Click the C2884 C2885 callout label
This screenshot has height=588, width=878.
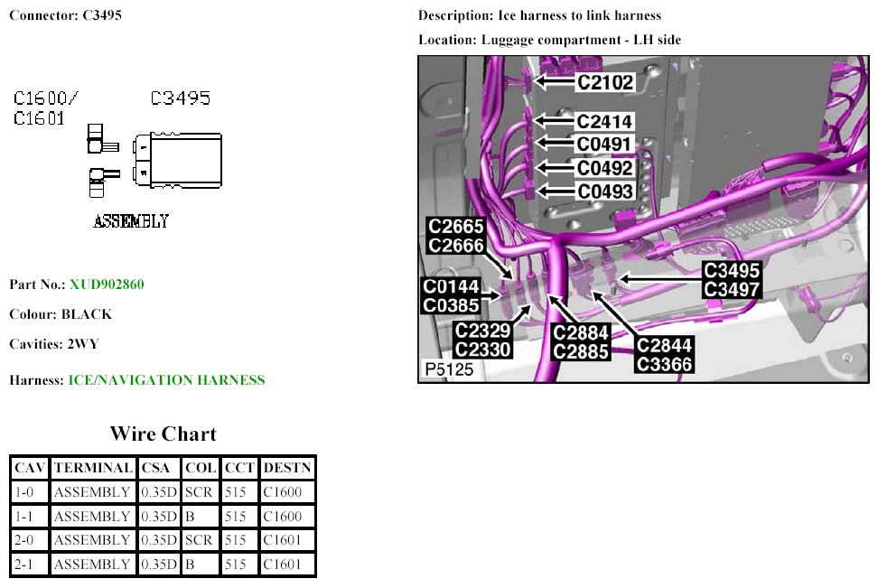pos(581,341)
